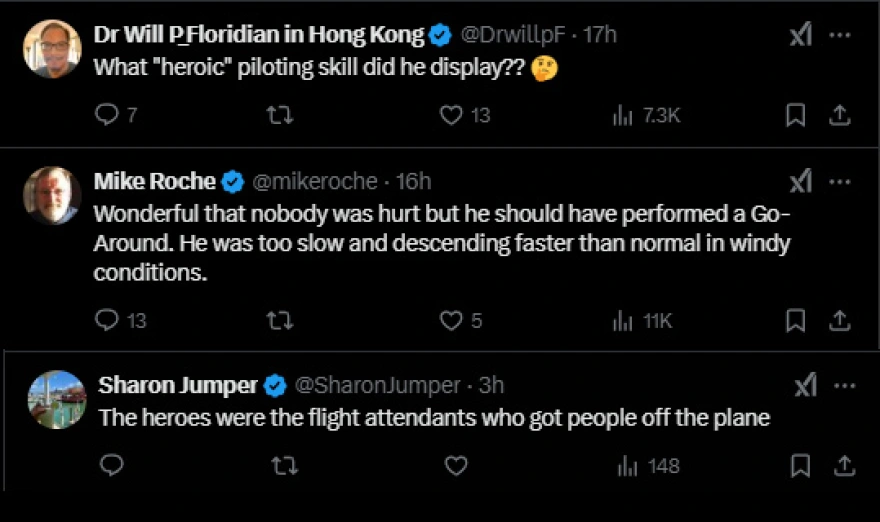
Task: Open Mike Roche's profile name link
Action: coord(154,181)
